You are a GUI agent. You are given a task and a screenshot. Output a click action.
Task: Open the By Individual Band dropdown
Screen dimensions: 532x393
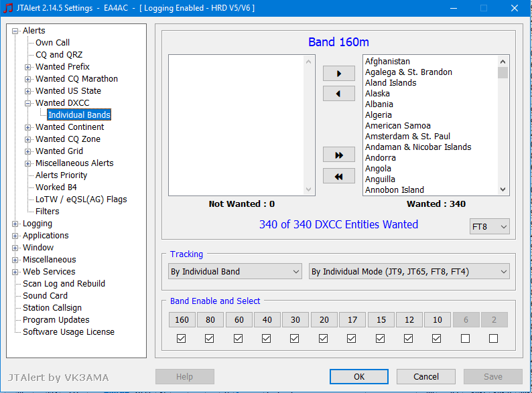pyautogui.click(x=235, y=271)
